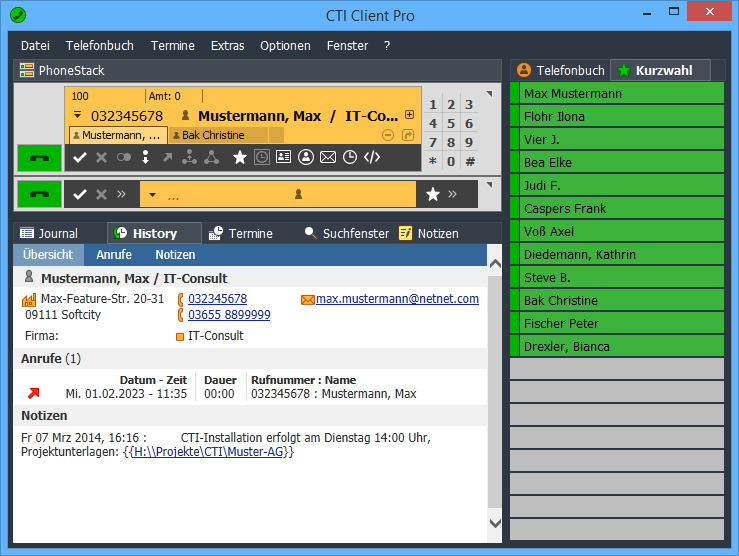Click the scroll down arrow in History panel
The image size is (739, 556).
click(x=495, y=523)
